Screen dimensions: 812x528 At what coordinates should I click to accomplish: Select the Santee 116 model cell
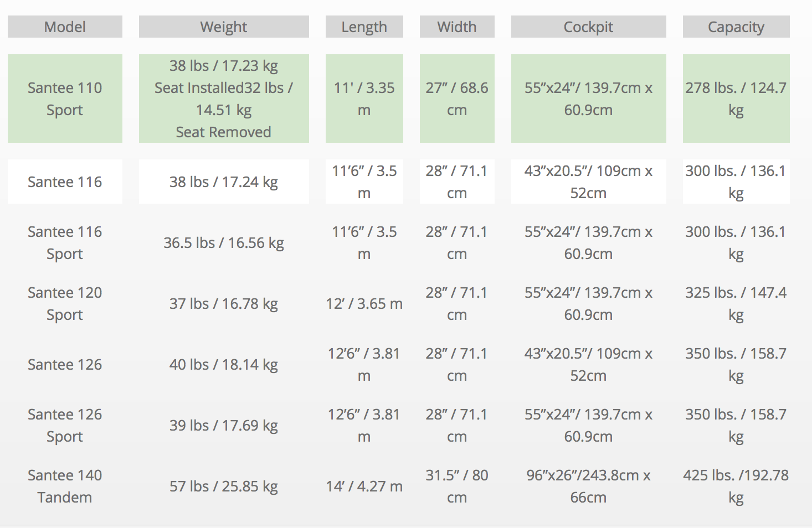pyautogui.click(x=65, y=182)
